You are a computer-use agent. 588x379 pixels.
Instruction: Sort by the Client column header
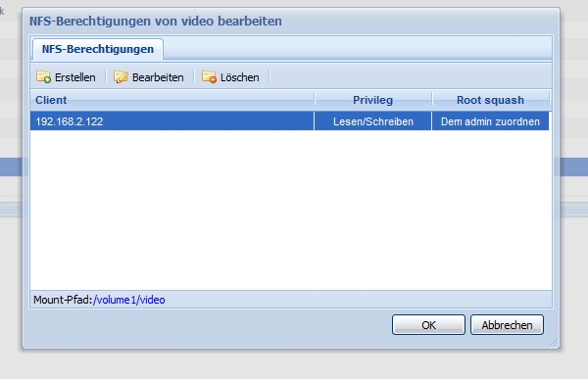coord(172,100)
